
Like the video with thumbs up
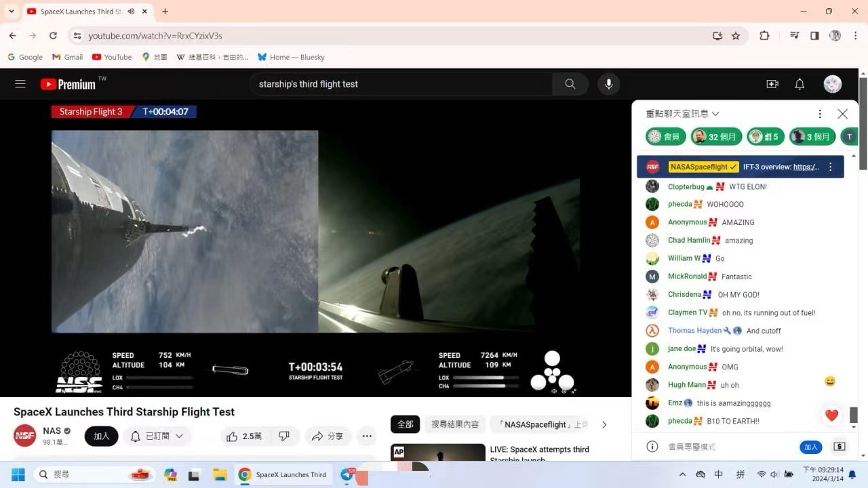(243, 436)
